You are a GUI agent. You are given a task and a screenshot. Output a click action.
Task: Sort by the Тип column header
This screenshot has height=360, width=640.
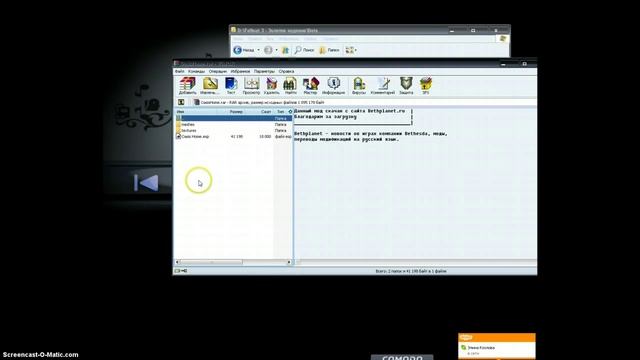click(x=280, y=111)
